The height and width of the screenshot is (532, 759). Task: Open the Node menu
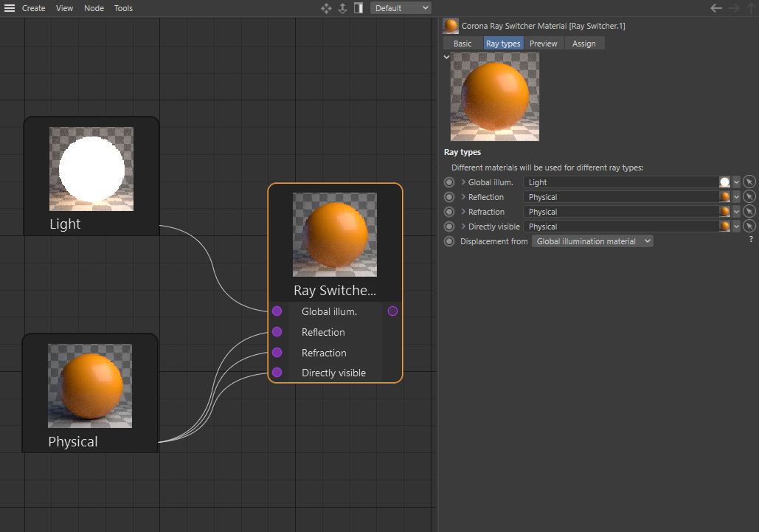point(94,8)
